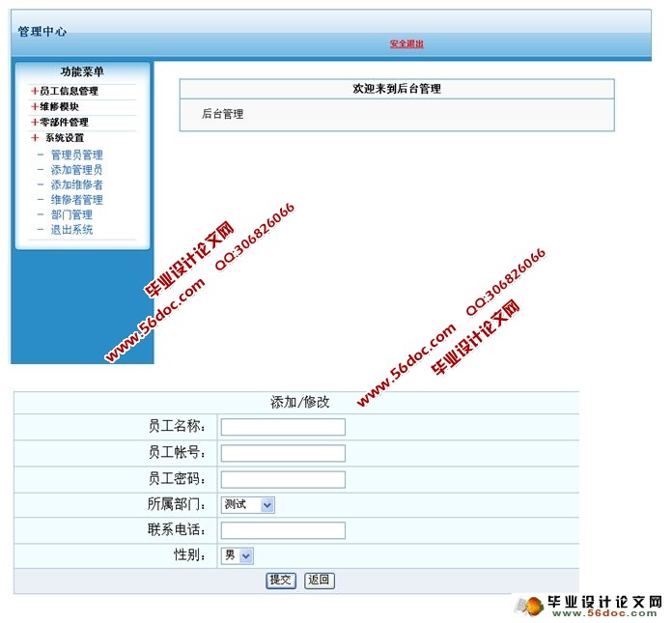The image size is (672, 623).
Task: Expand the 员工信息管理 menu section
Action: [x=65, y=91]
